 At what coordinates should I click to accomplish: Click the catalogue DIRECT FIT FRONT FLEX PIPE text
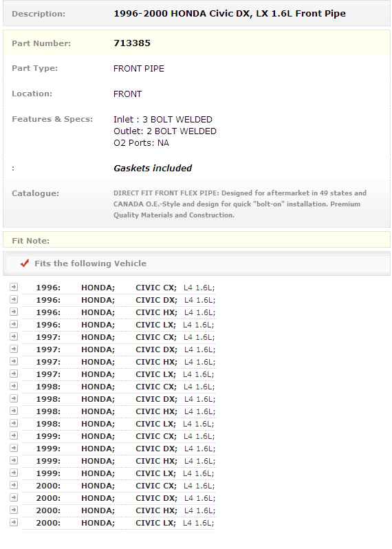(240, 204)
